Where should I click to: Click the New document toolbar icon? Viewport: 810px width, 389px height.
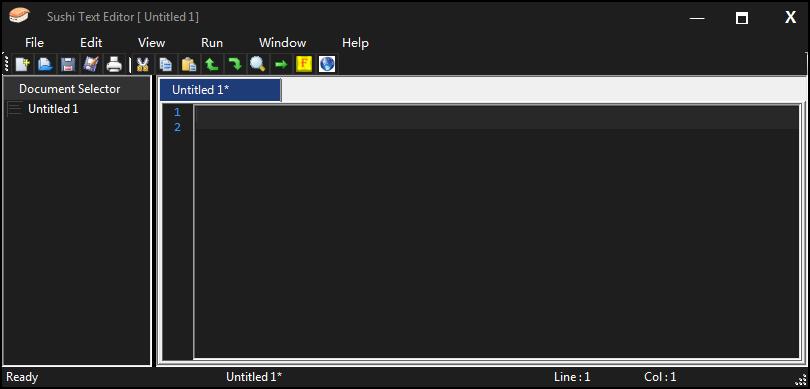point(23,65)
